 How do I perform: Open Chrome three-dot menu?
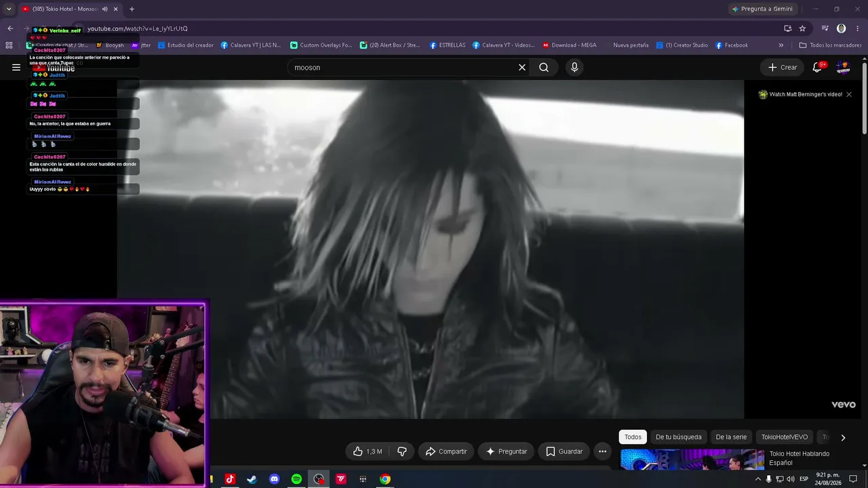[x=858, y=28]
